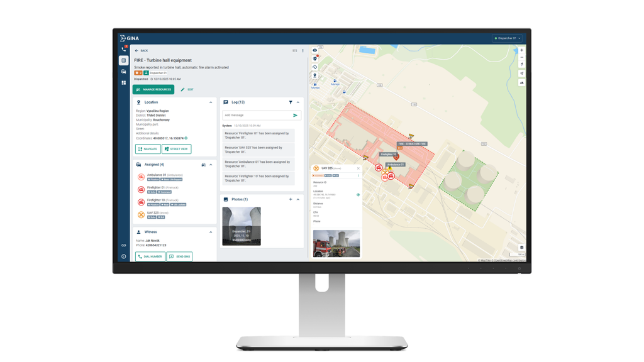Select the UAV 325 drone row
This screenshot has height=362, width=644.
[x=174, y=215]
